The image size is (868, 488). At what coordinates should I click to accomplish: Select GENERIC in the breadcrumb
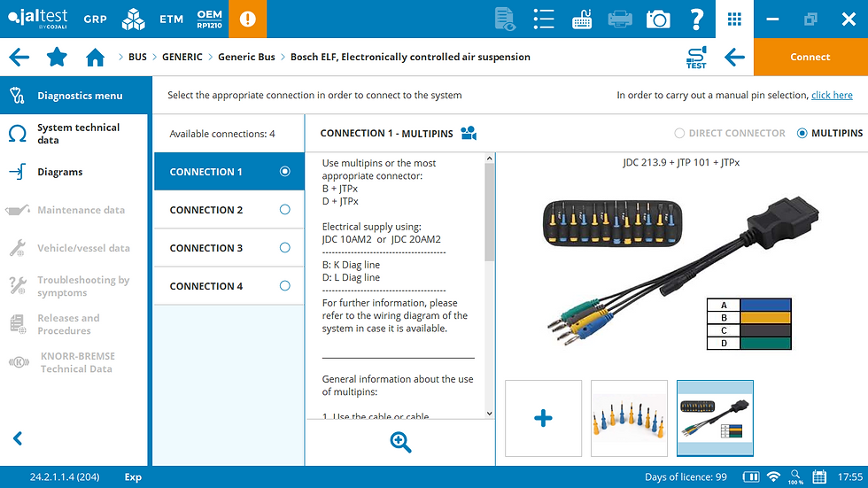[182, 57]
